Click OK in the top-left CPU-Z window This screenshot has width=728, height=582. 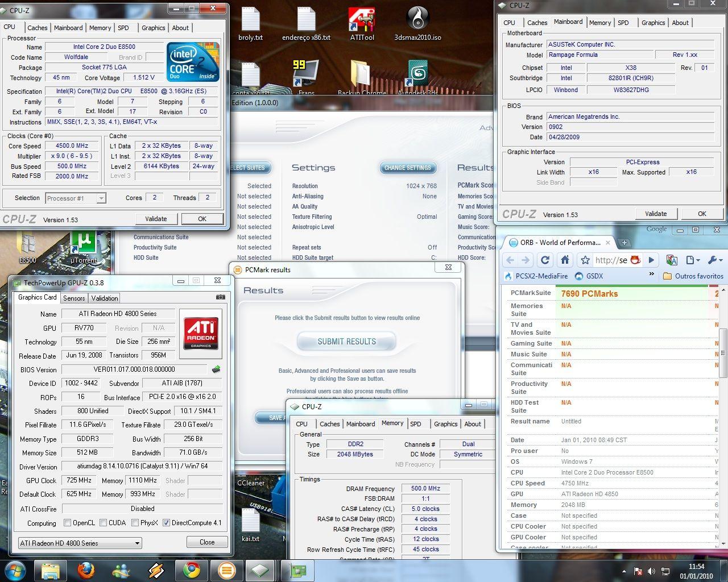202,219
